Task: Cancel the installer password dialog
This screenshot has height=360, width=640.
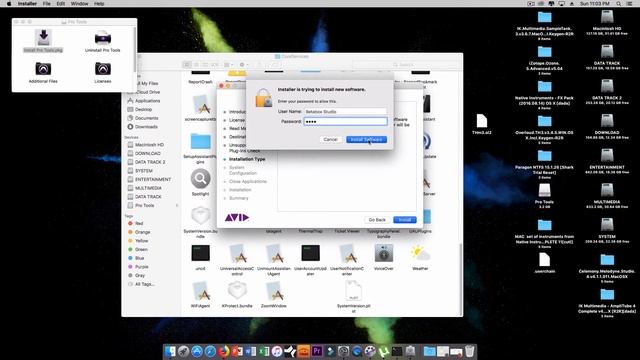Action: tap(330, 140)
